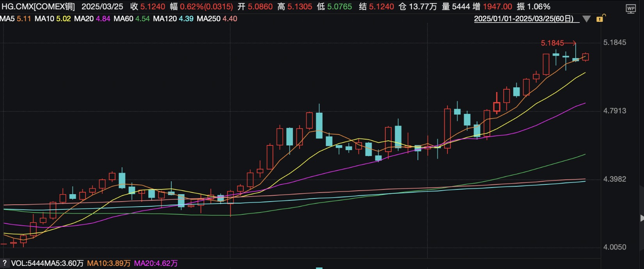Click the volume value 量 5444
The height and width of the screenshot is (269, 644).
click(456, 7)
